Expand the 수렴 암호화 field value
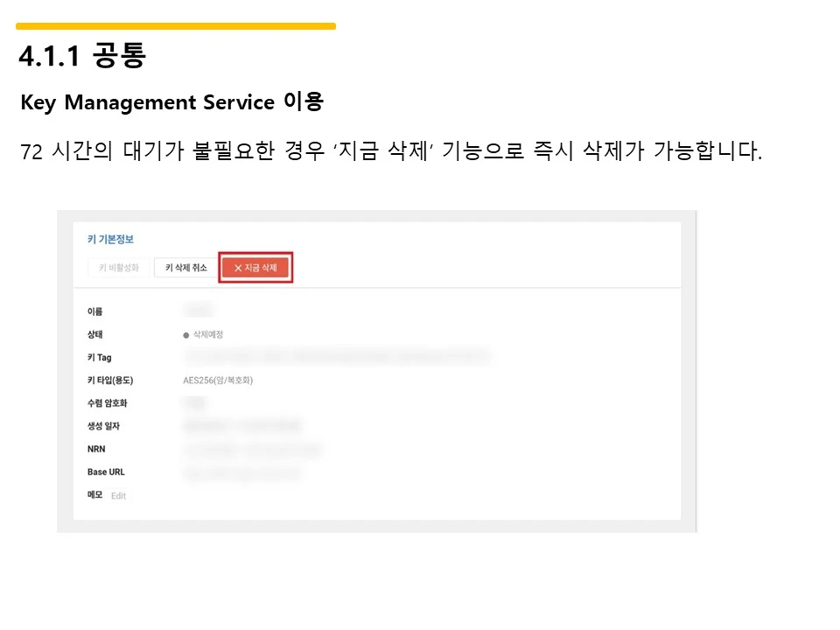Screen dimensions: 840x630 [x=197, y=402]
